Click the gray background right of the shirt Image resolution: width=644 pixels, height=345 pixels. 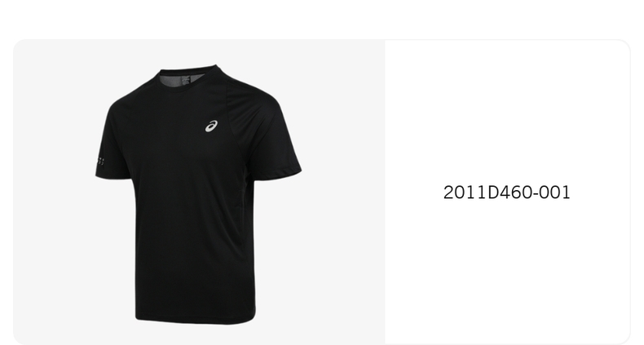343,193
